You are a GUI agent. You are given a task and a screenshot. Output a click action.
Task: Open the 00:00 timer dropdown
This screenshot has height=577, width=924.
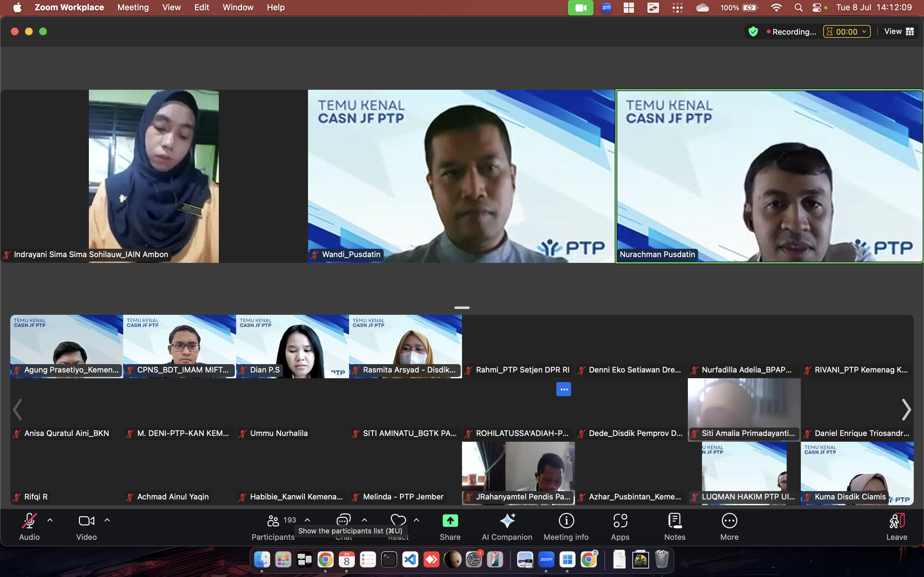pos(847,32)
